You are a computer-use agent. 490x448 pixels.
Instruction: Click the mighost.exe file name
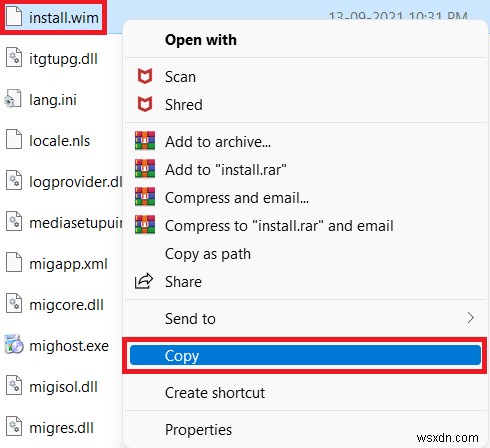tap(69, 346)
